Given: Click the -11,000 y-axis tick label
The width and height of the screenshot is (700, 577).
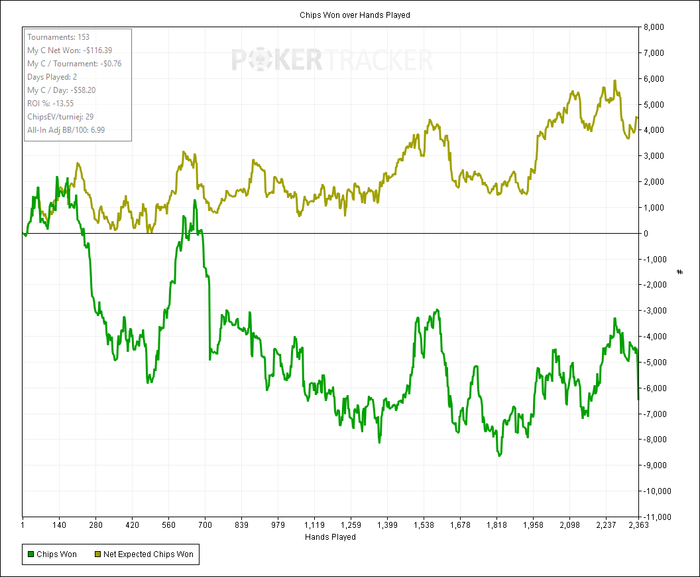Looking at the screenshot, I should click(656, 517).
